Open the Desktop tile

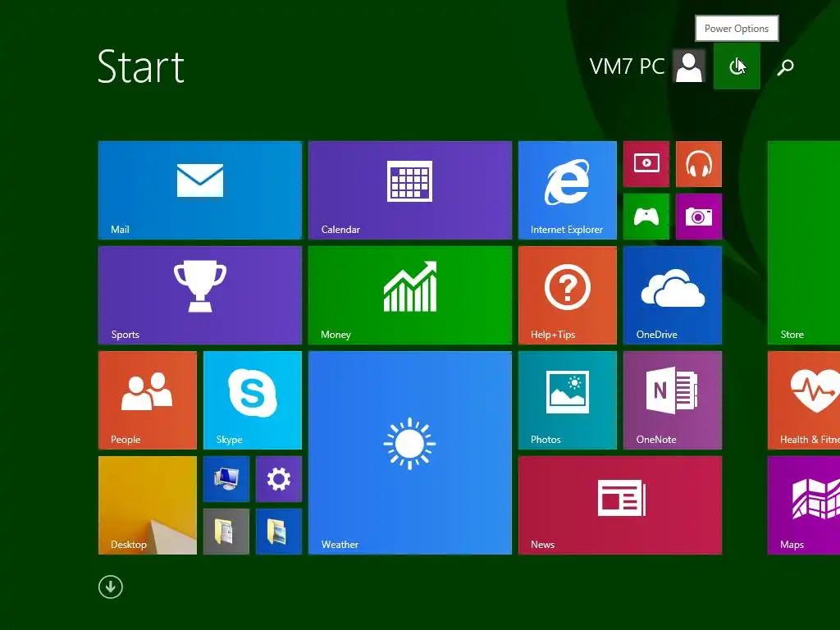148,505
